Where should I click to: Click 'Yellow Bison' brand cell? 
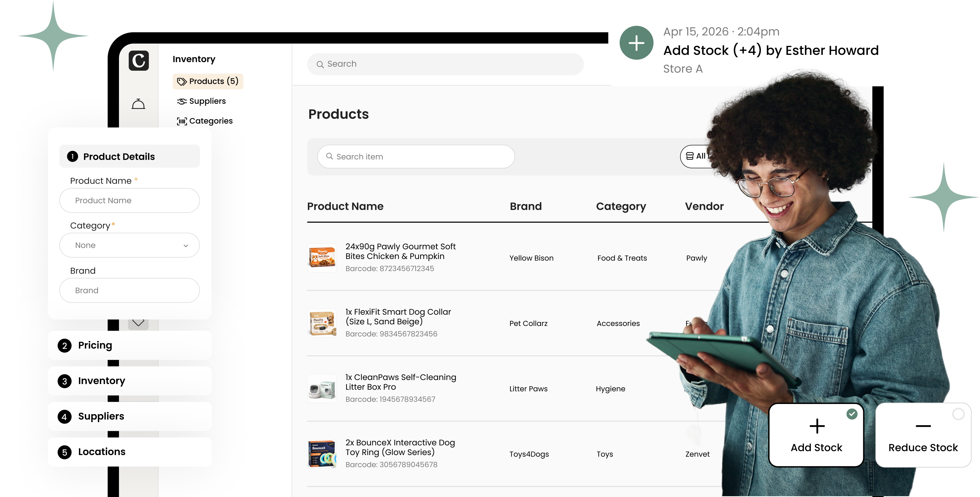[x=531, y=258]
